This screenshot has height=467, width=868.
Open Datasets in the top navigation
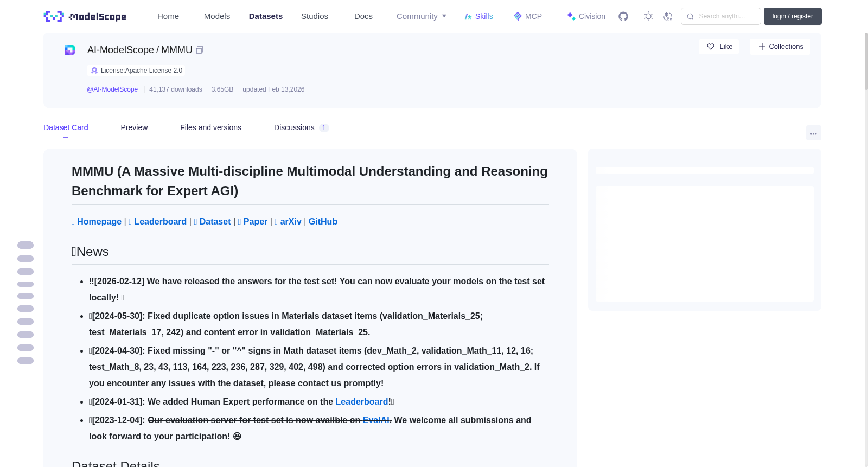266,16
